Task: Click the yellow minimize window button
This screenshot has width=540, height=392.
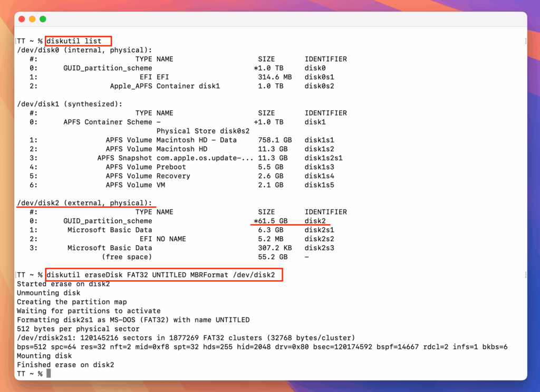Action: tap(32, 19)
